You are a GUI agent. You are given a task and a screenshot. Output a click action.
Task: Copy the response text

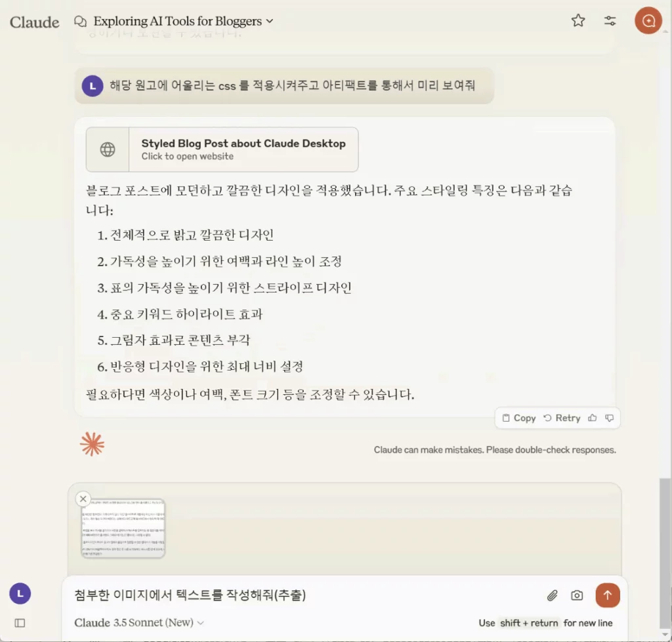[x=519, y=418]
